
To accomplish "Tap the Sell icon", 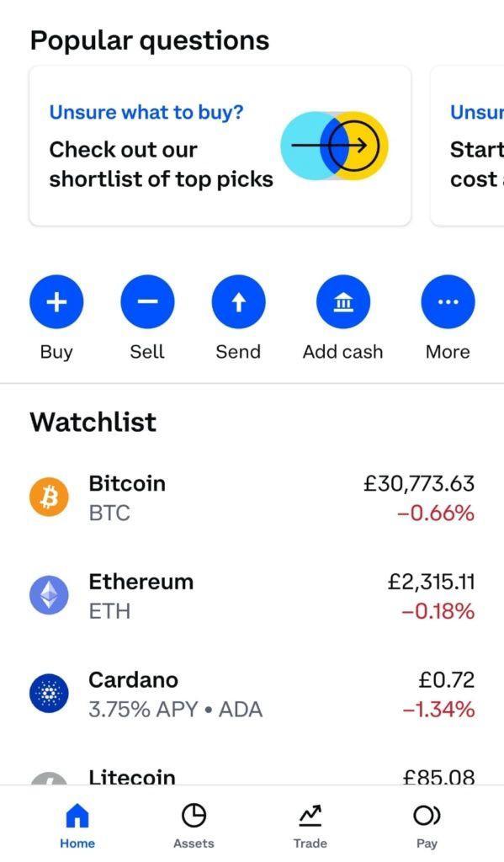I will click(x=147, y=301).
